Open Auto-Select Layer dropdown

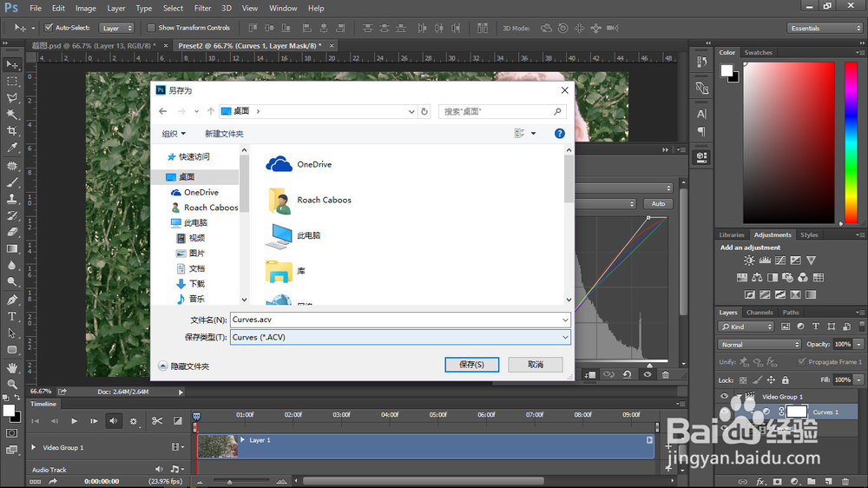(x=117, y=28)
